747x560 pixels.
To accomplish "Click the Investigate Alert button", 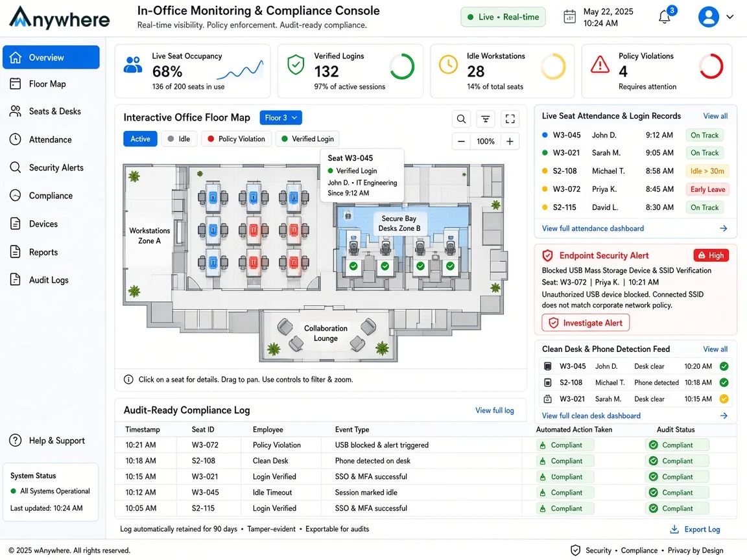I will [x=586, y=323].
